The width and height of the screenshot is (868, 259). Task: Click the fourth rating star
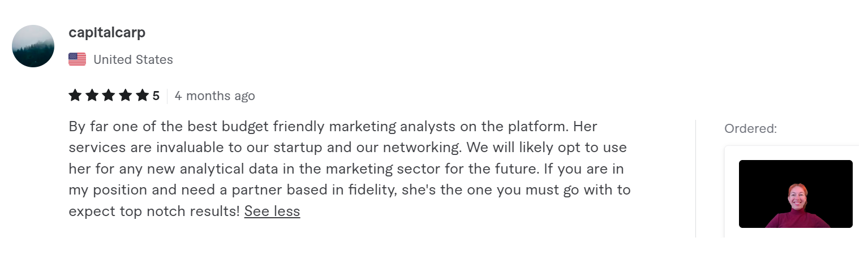[126, 96]
